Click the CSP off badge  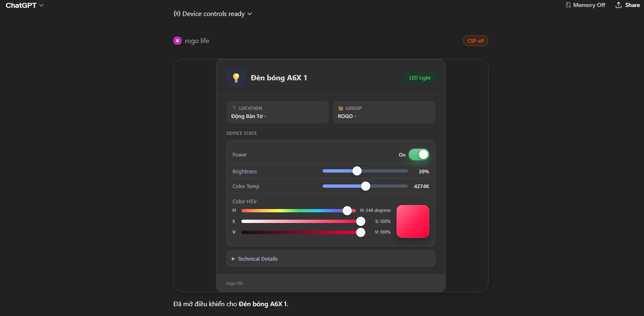click(x=476, y=41)
